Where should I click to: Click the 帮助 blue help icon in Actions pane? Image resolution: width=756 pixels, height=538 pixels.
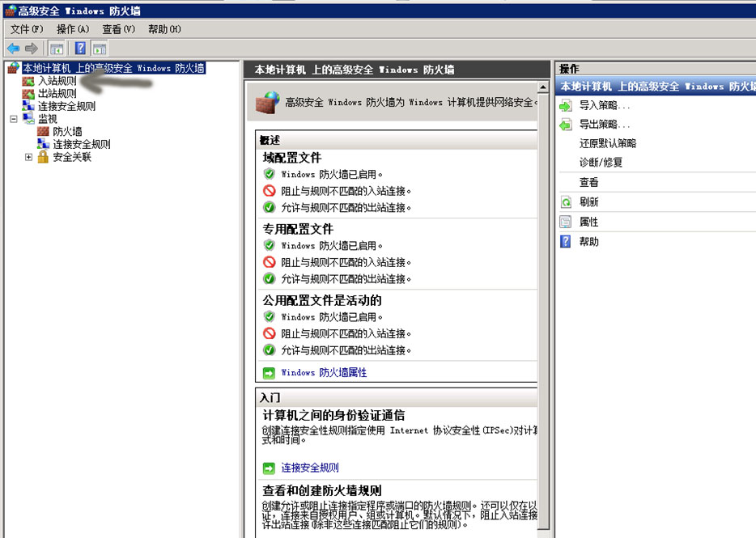tap(565, 240)
